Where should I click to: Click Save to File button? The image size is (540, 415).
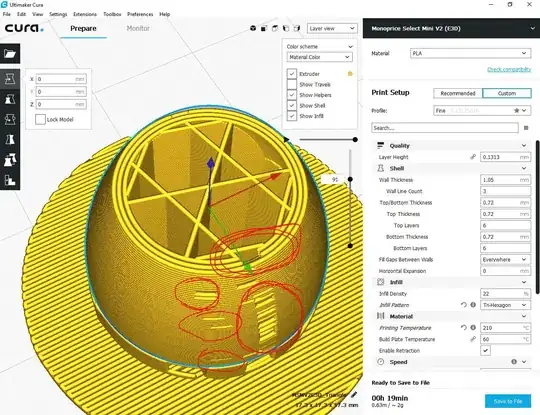[508, 401]
